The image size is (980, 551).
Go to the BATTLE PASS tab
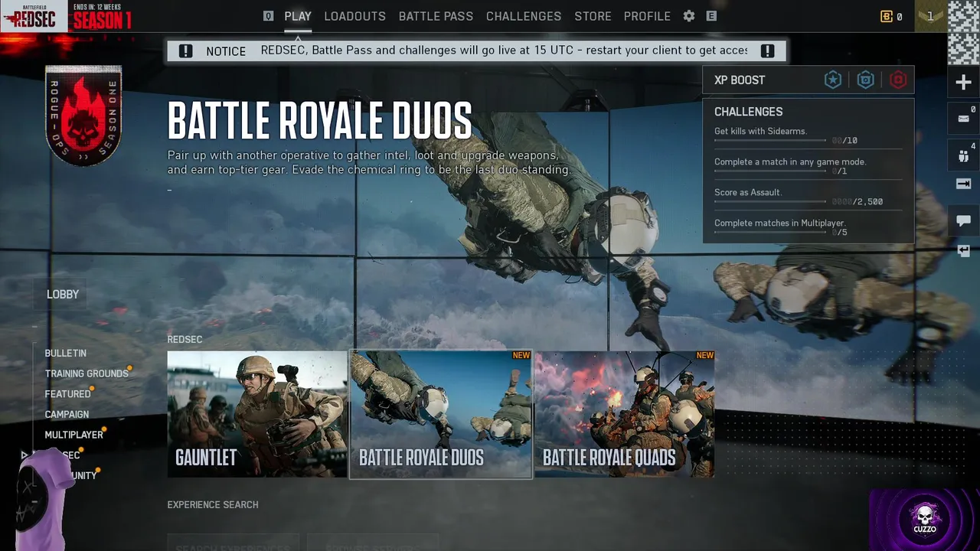click(x=436, y=16)
